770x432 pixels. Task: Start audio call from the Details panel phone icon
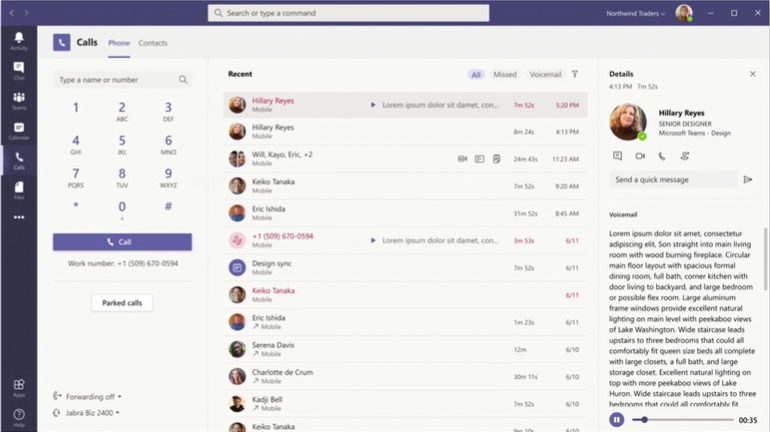click(662, 156)
